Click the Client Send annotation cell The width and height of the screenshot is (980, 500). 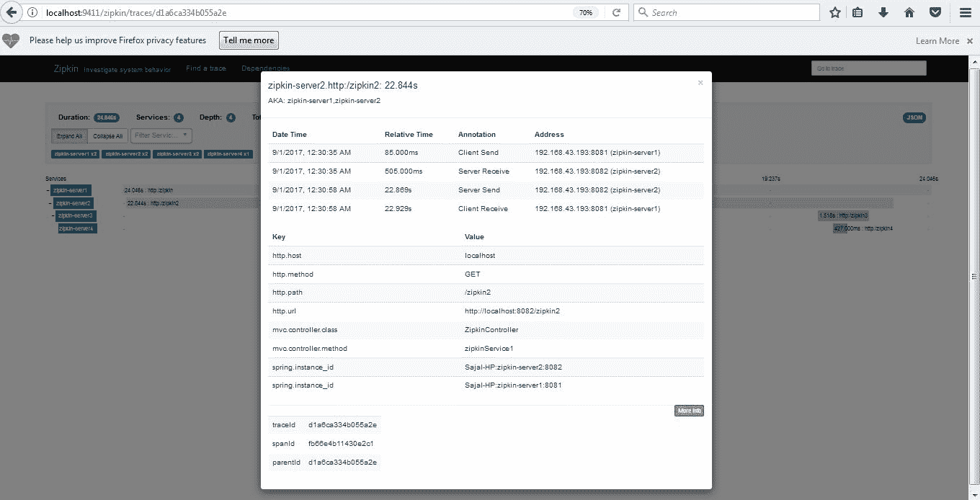[x=478, y=153]
